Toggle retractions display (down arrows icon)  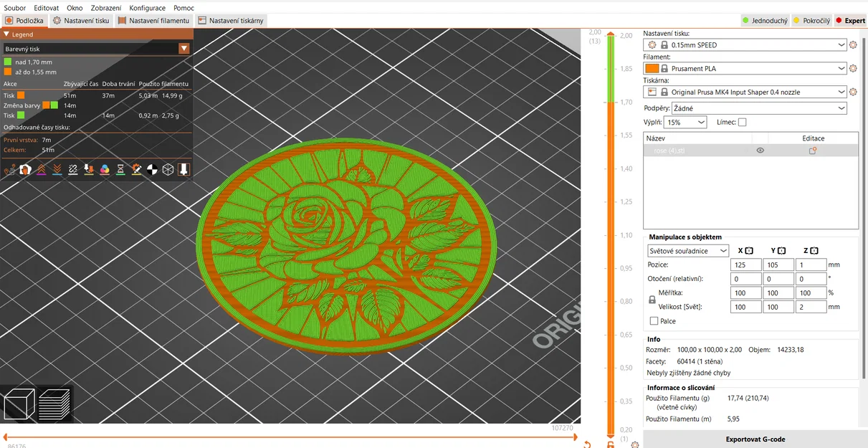tap(57, 169)
